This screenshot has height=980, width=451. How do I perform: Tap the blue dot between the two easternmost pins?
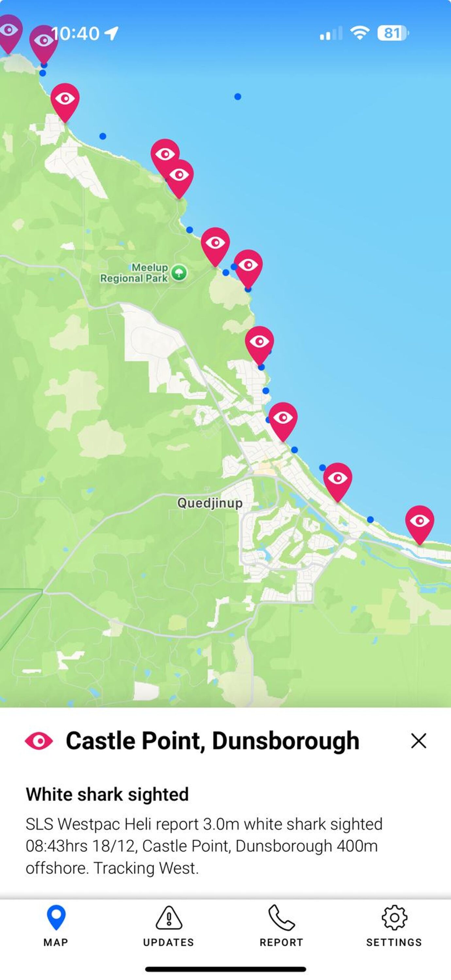tap(370, 519)
